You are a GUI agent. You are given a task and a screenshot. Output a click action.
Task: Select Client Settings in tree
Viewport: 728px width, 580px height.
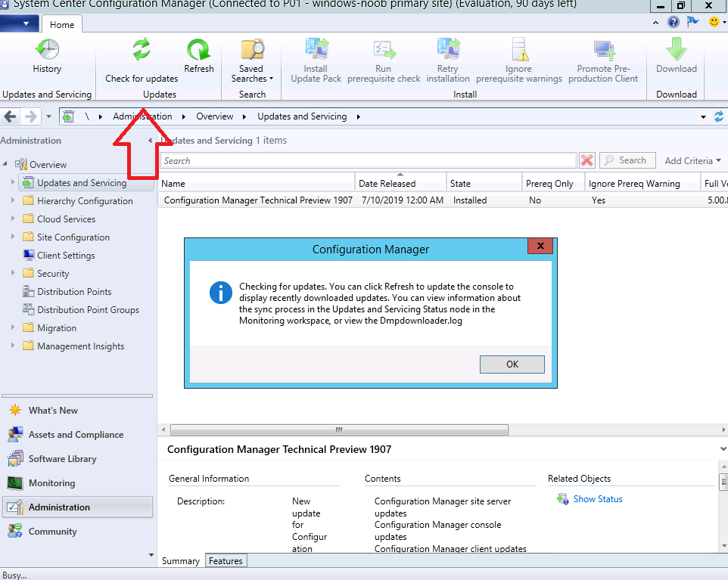(x=66, y=255)
